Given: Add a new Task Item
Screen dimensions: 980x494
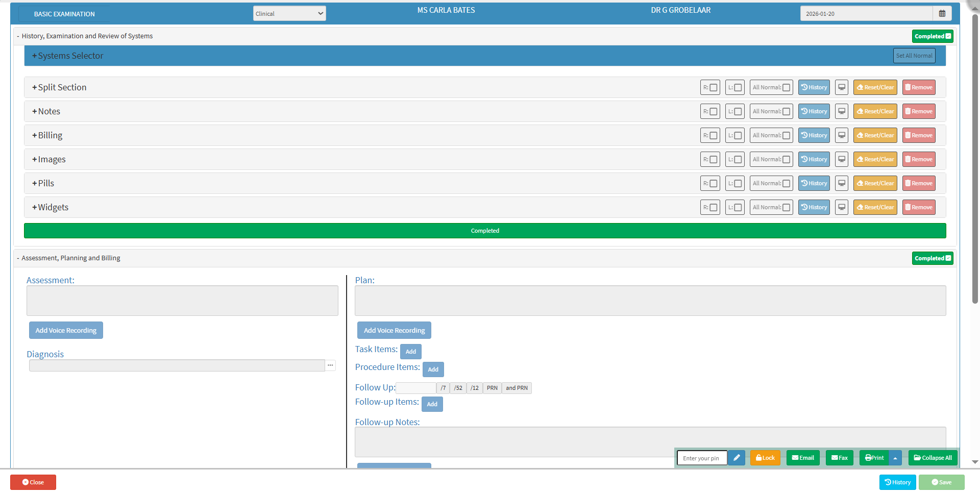Looking at the screenshot, I should pos(410,352).
